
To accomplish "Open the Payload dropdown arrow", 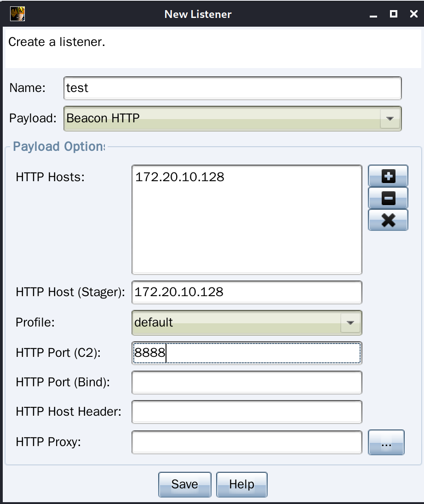I will point(390,119).
